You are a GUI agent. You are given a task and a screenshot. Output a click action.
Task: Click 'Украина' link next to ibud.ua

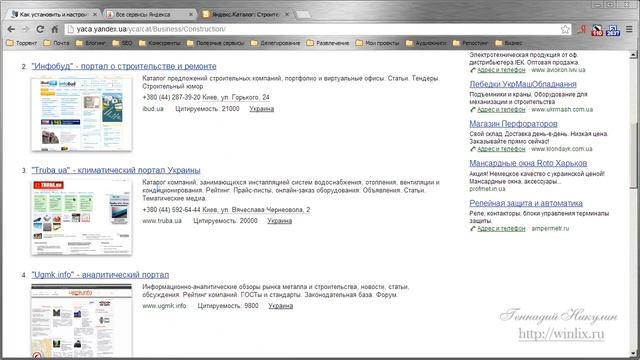click(262, 109)
